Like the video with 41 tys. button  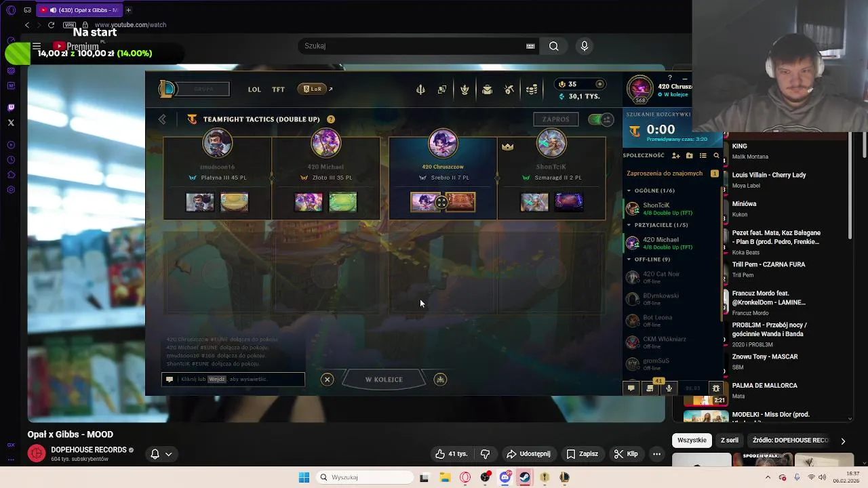452,454
